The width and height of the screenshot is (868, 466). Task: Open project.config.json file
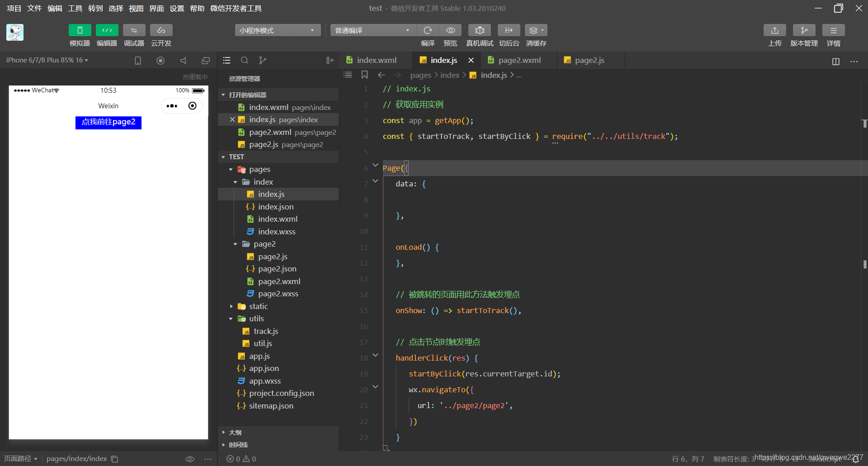pos(278,393)
